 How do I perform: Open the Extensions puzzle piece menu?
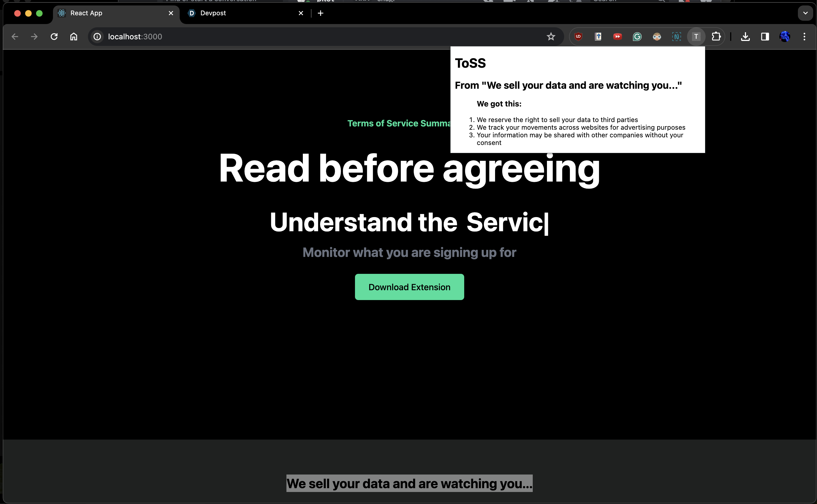[x=716, y=37]
